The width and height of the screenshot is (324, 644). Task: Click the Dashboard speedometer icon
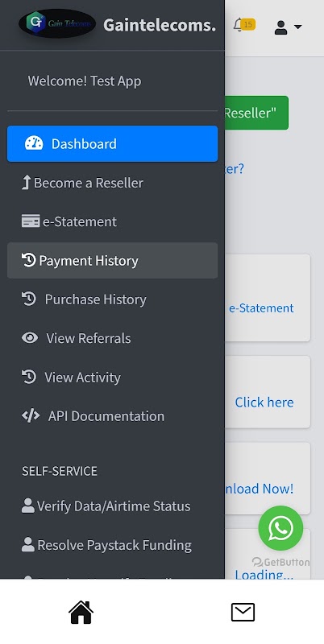pos(34,144)
